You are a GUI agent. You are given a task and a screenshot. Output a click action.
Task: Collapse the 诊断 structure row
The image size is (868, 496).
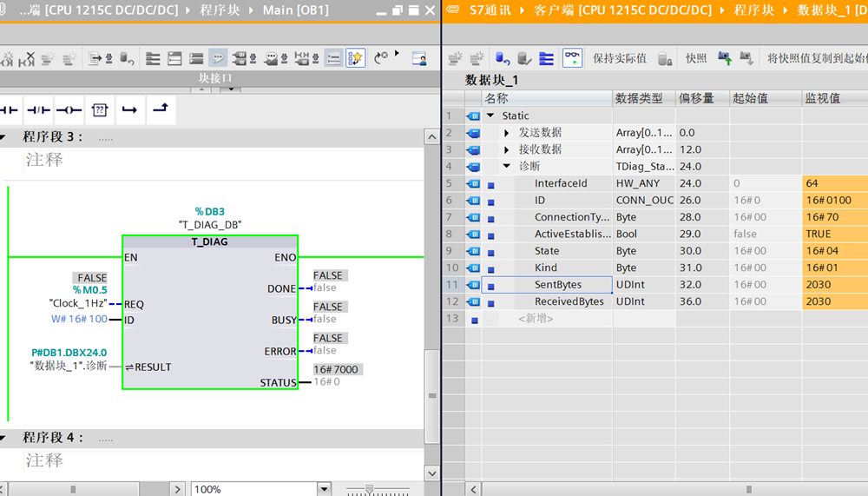507,167
